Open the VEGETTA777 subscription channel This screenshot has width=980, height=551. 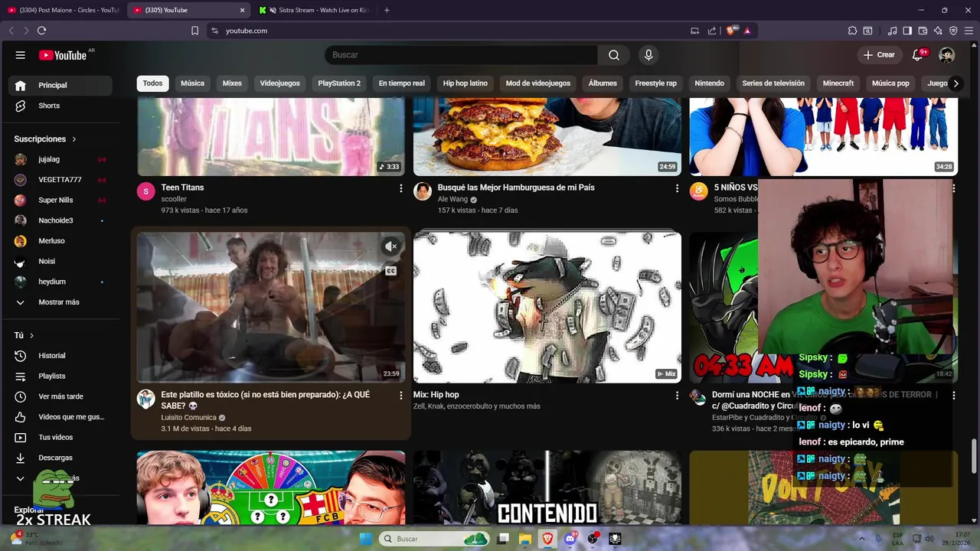pos(60,180)
